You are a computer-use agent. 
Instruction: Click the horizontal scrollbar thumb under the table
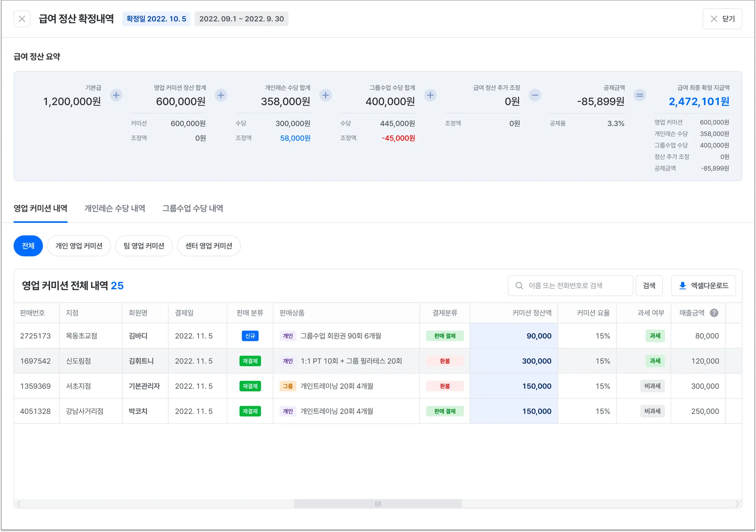tap(378, 504)
